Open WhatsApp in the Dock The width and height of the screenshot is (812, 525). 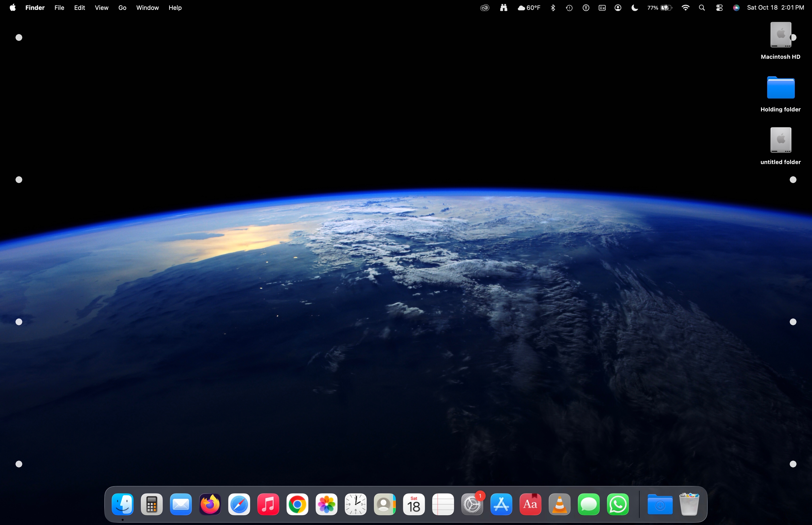[x=618, y=504]
